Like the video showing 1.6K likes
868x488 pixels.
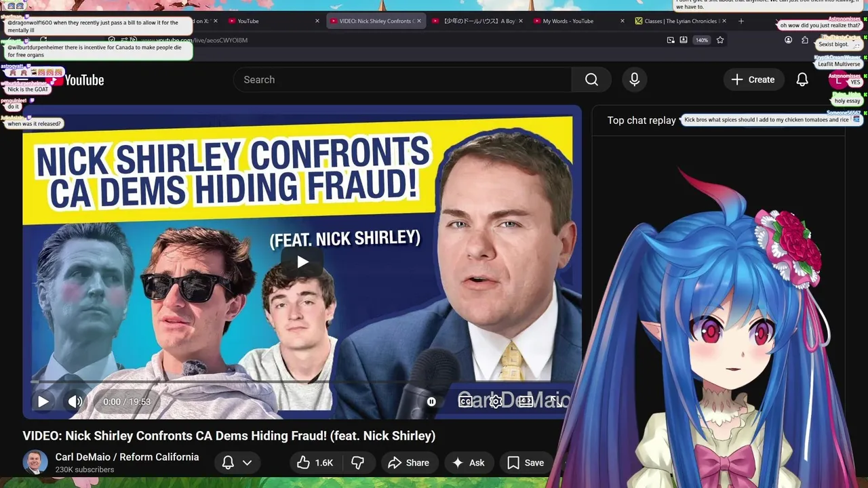point(315,462)
